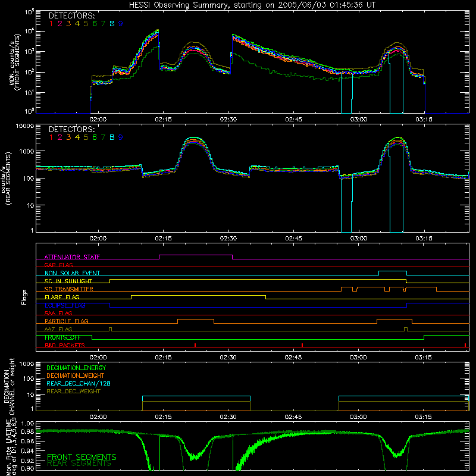This screenshot has width=476, height=476.
Task: Select the ATTENUATOR STATE flag label
Action: [72, 257]
